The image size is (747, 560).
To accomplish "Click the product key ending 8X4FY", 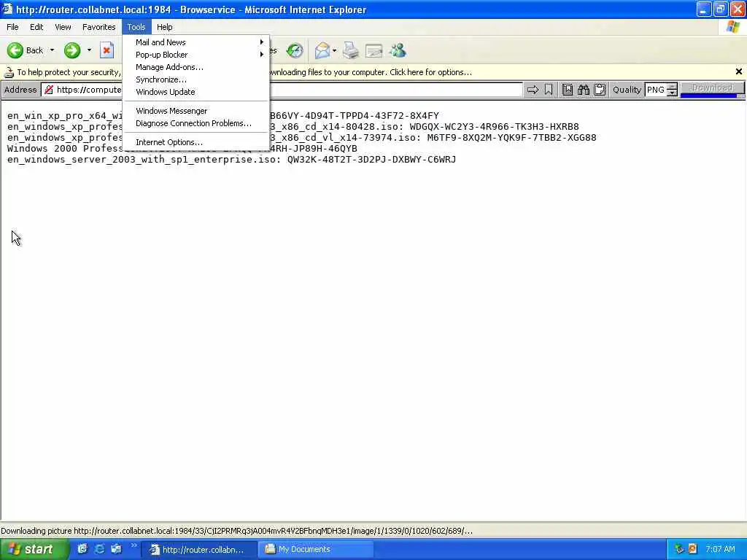I will (x=354, y=116).
